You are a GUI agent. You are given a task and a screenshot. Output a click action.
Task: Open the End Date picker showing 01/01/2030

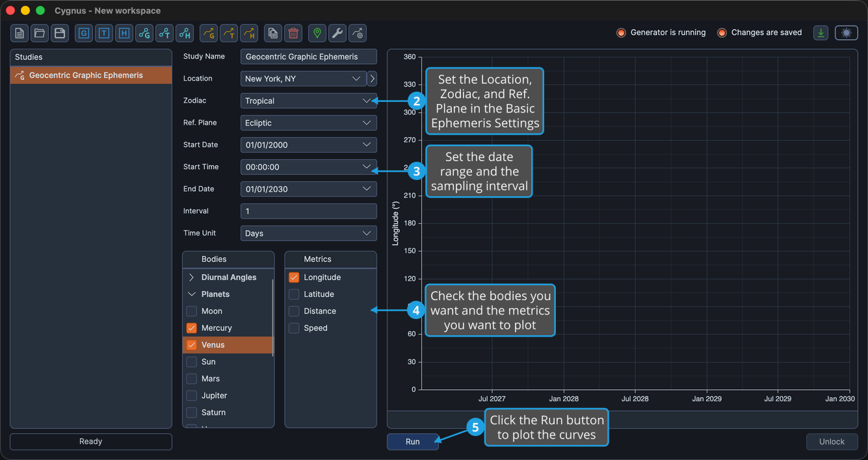pyautogui.click(x=309, y=189)
